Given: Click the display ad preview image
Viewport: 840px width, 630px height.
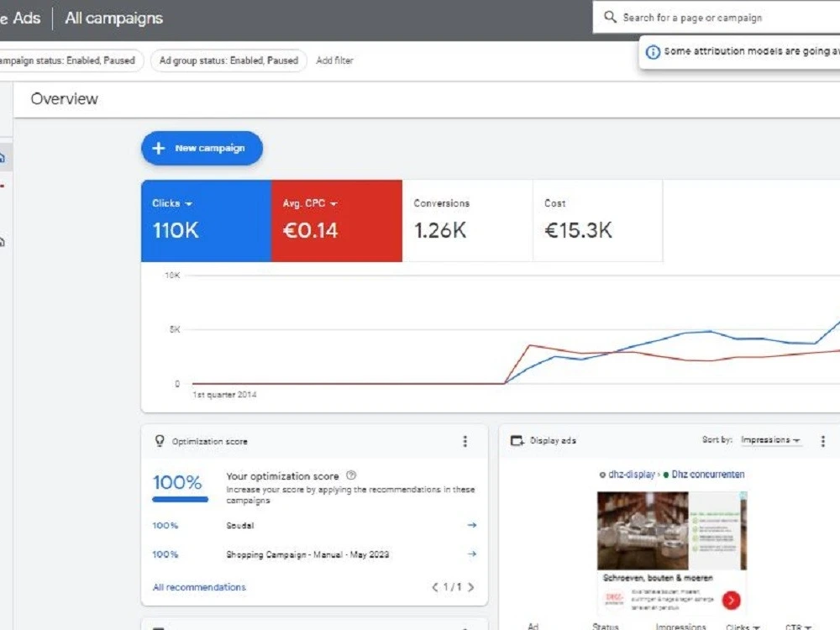Looking at the screenshot, I should pos(672,531).
